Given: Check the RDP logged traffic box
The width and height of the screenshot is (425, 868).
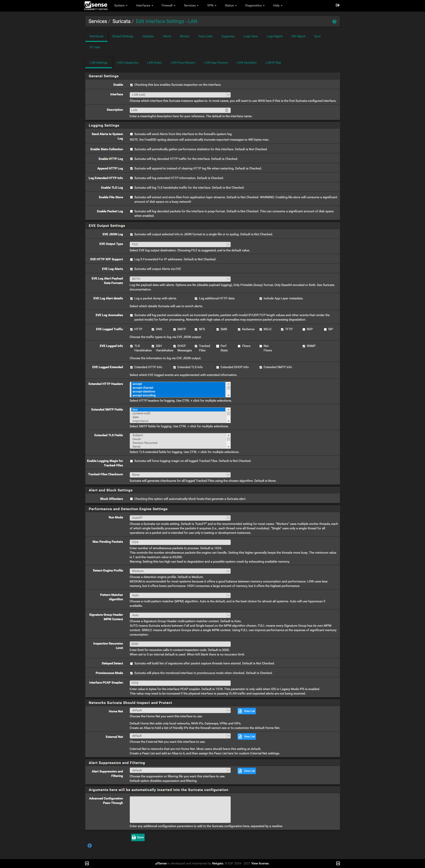Looking at the screenshot, I should click(304, 330).
